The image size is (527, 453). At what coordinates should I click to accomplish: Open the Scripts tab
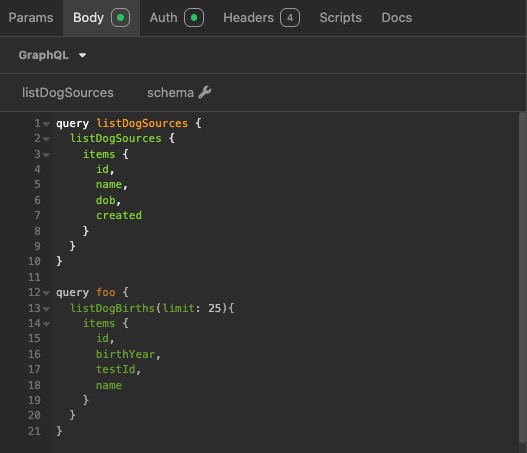click(340, 17)
